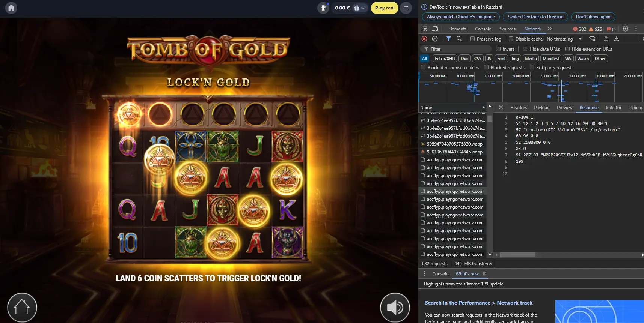This screenshot has height=323, width=644.
Task: Open network search magnifier
Action: (x=459, y=39)
